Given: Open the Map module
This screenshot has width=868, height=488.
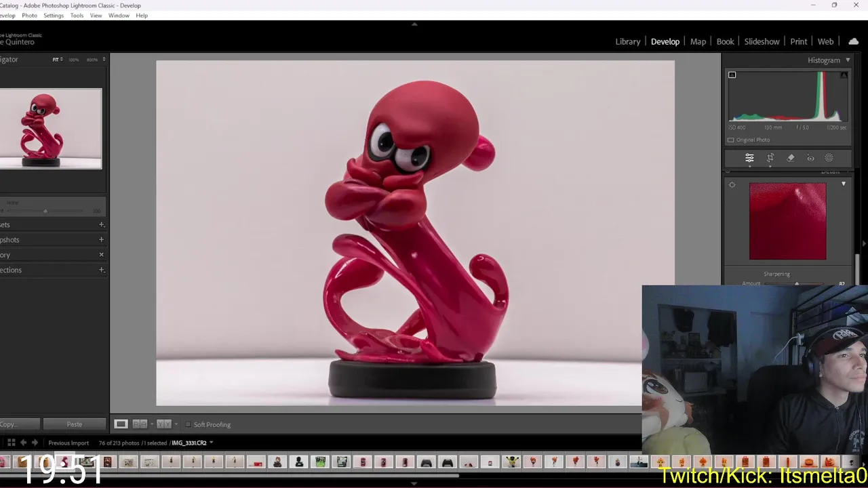Looking at the screenshot, I should [698, 41].
